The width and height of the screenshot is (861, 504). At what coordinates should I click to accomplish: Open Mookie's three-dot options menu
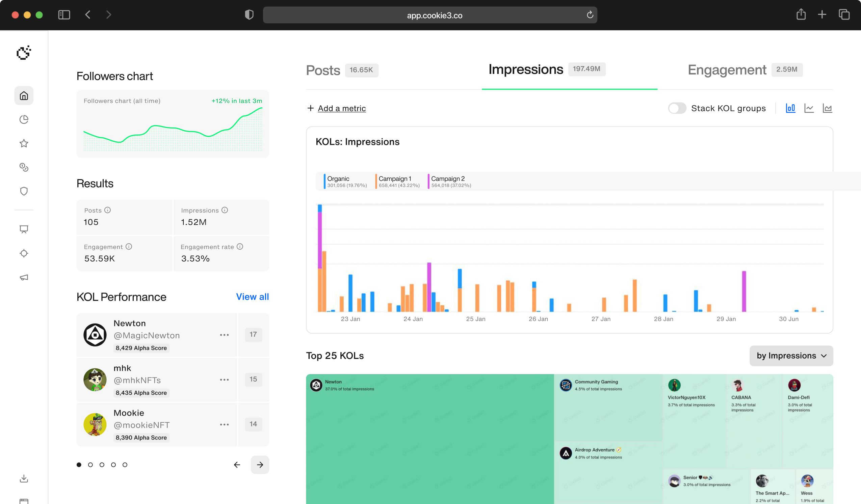click(x=224, y=424)
